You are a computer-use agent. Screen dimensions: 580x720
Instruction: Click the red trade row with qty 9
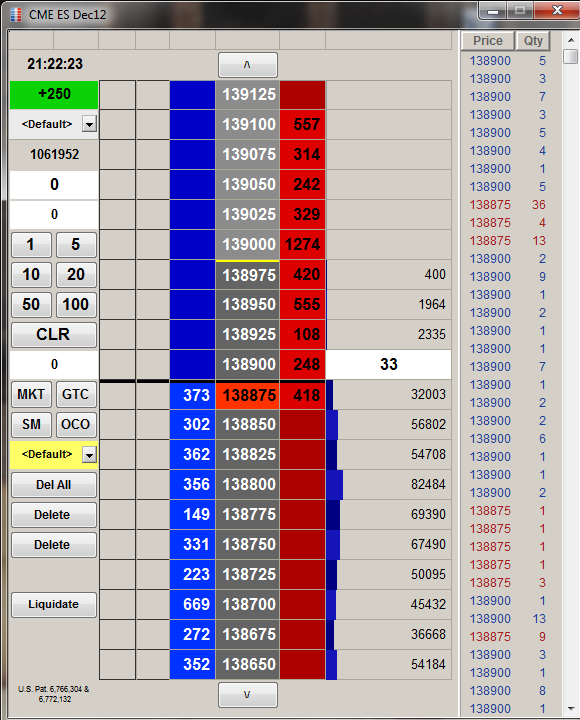coord(507,637)
